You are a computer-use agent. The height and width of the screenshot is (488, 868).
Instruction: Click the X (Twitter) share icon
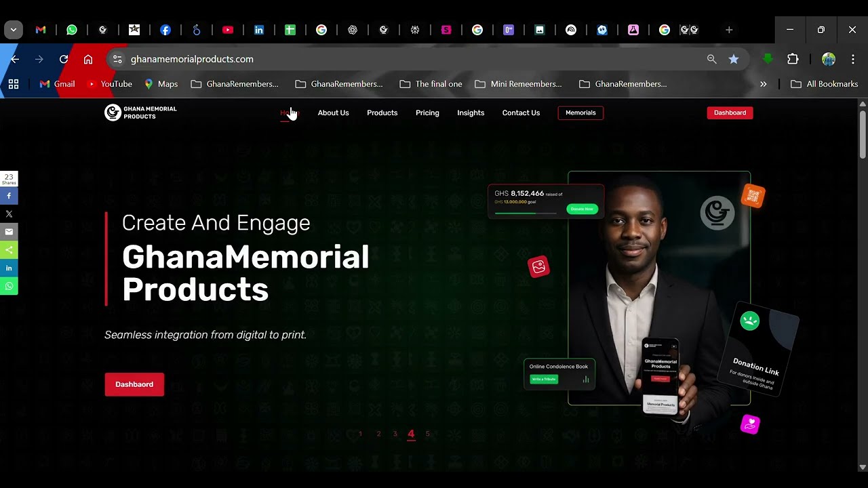coord(9,214)
